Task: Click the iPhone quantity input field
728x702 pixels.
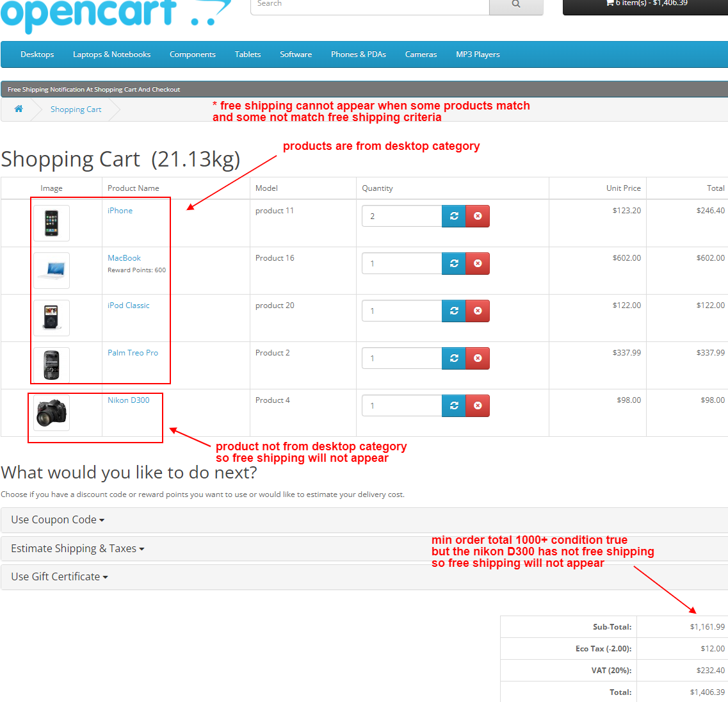Action: coord(401,216)
